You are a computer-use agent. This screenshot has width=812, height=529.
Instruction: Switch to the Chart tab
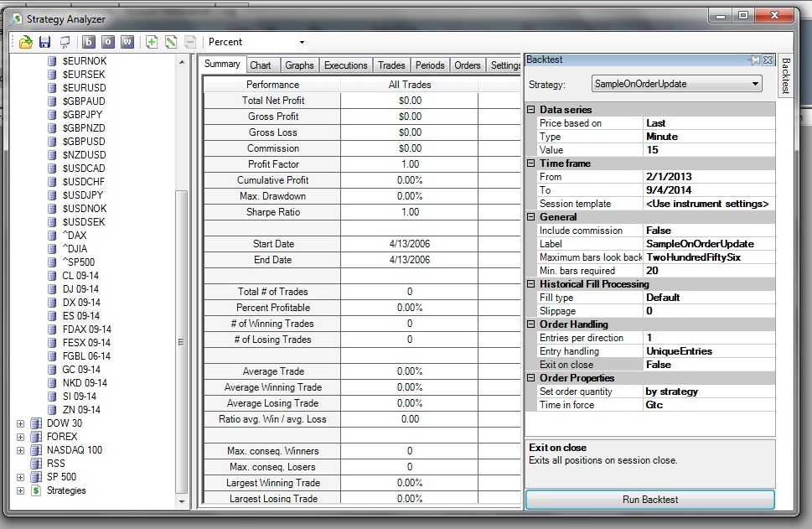tap(261, 65)
